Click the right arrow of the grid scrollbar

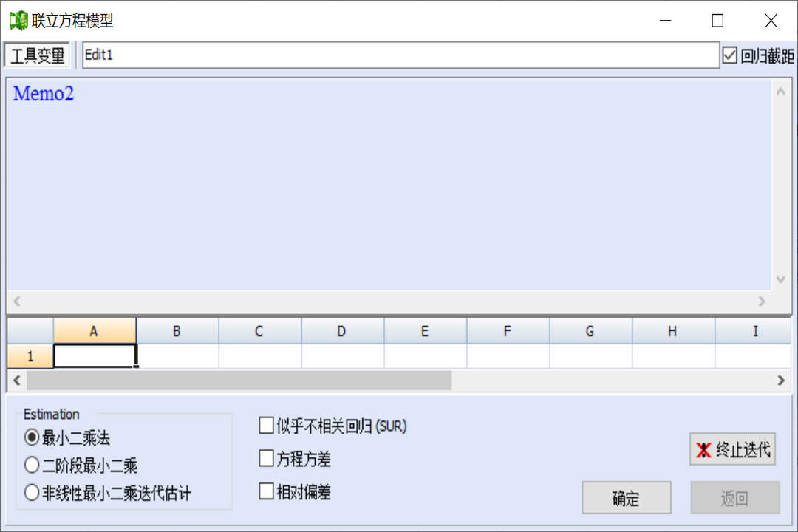point(782,380)
